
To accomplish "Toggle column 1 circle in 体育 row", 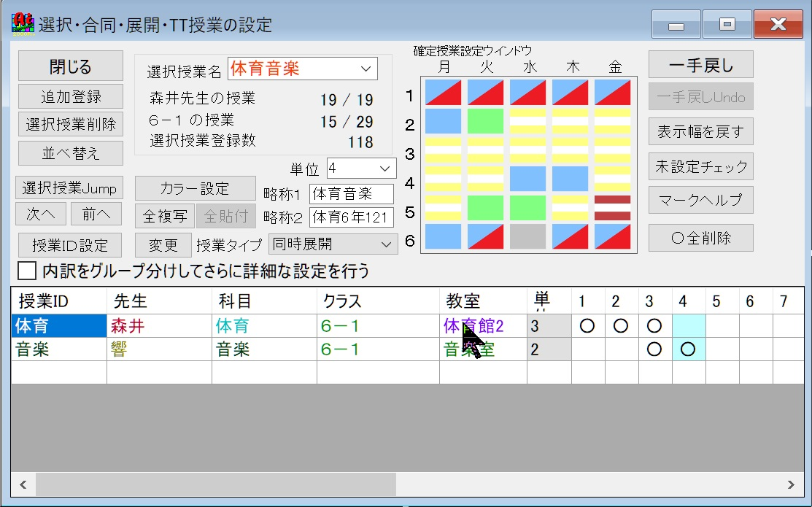I will pyautogui.click(x=587, y=326).
